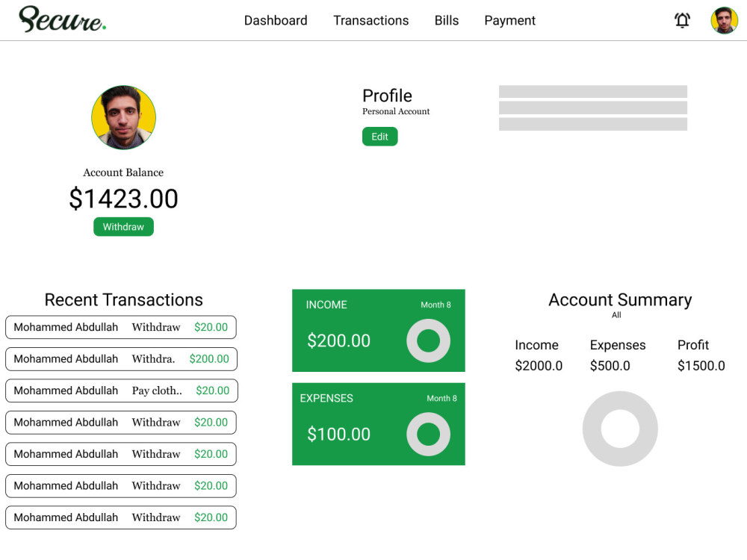The width and height of the screenshot is (747, 560).
Task: Open the notifications bell
Action: 682,20
